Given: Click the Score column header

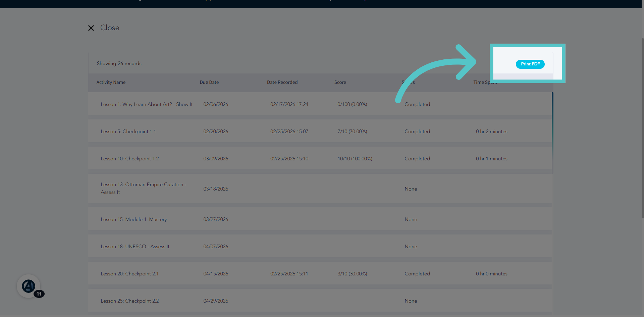Looking at the screenshot, I should [340, 82].
